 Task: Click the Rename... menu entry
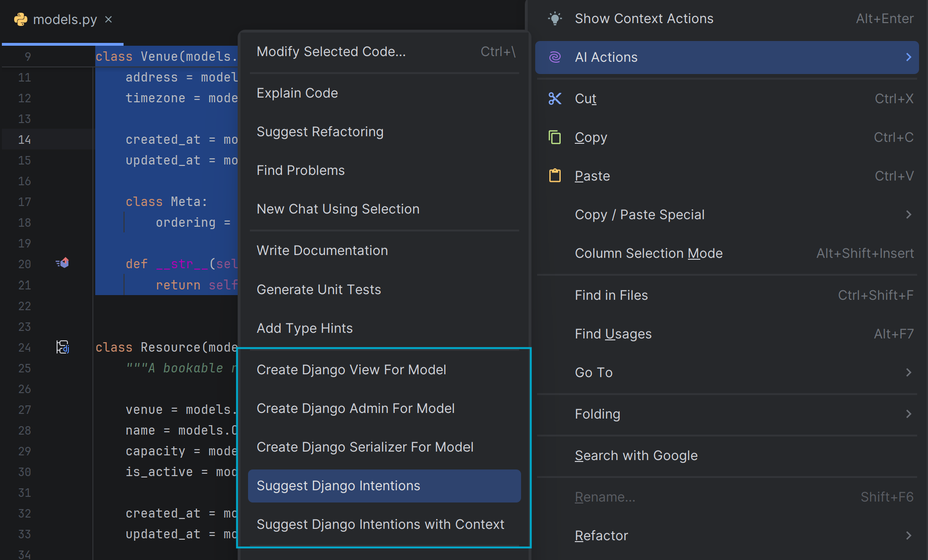[727, 497]
